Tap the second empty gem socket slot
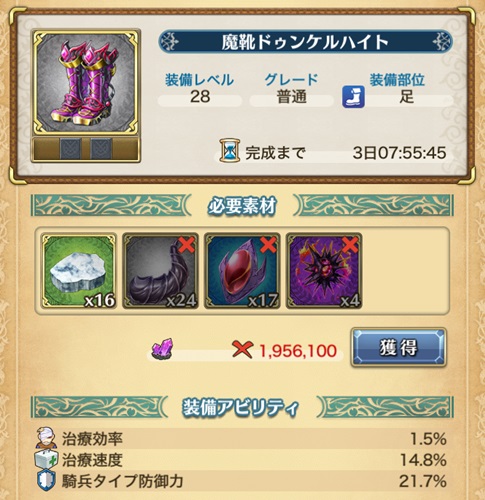 101,149
